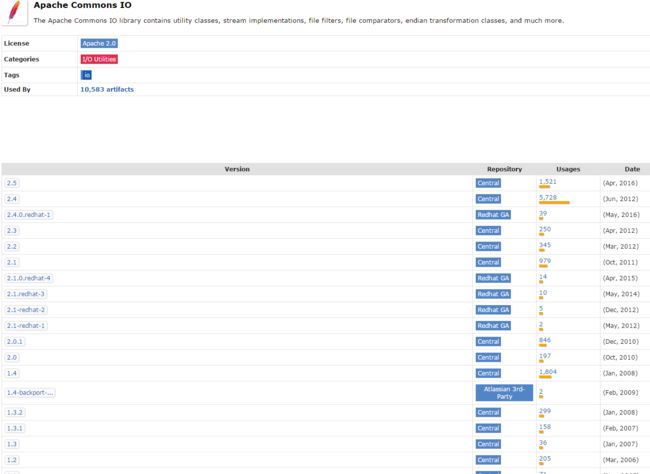This screenshot has width=650, height=474.
Task: Click the Repository column header
Action: [504, 169]
